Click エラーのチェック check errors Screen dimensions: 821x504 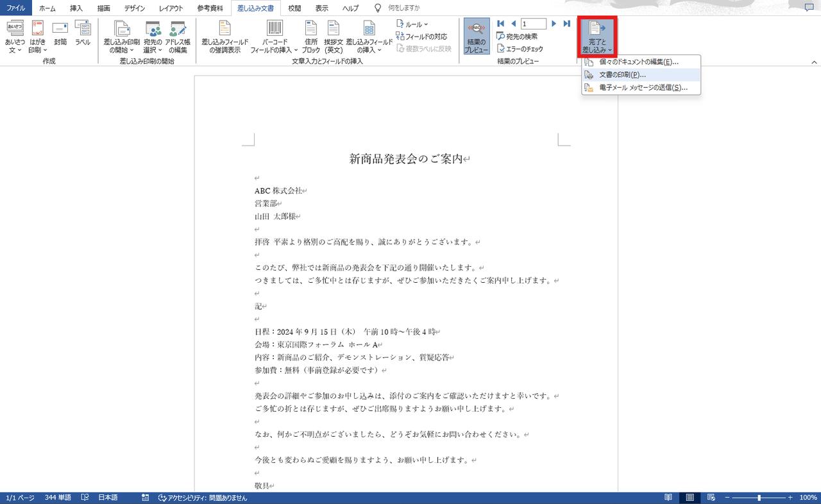tap(520, 49)
